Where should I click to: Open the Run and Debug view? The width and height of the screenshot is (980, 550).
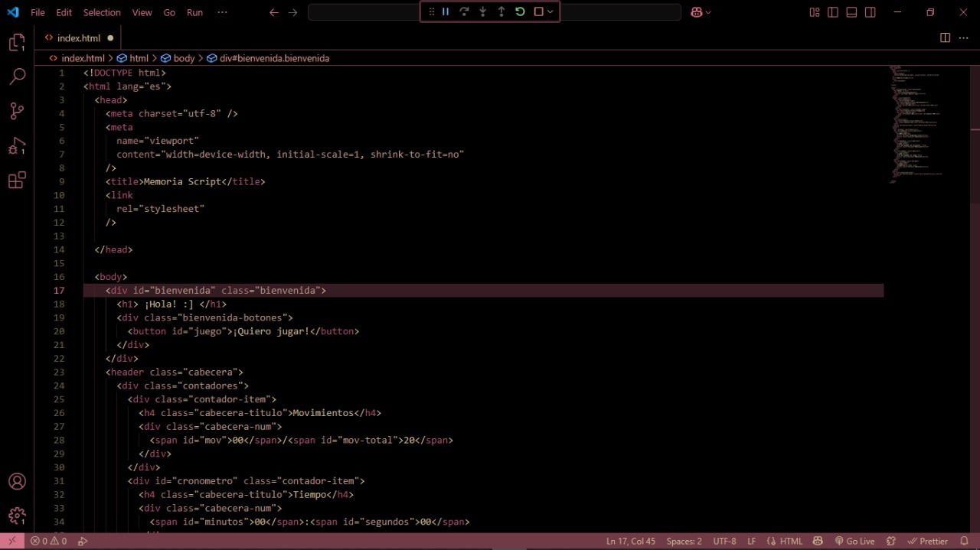[x=17, y=145]
